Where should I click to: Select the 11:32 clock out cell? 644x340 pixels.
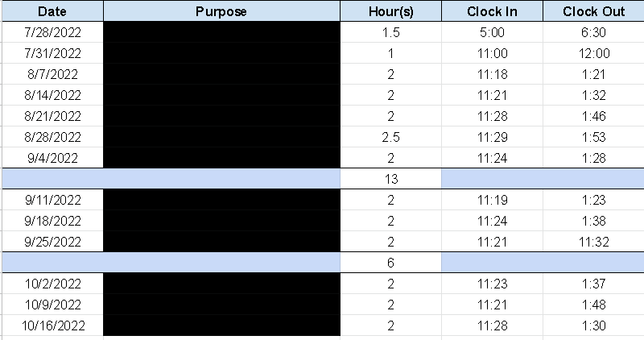(x=593, y=242)
